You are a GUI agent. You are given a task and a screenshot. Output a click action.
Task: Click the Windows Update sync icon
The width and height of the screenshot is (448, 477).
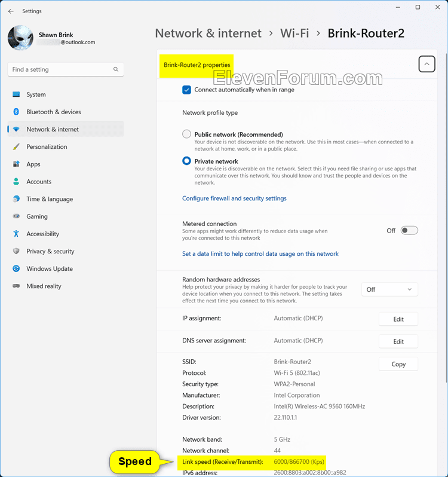16,268
